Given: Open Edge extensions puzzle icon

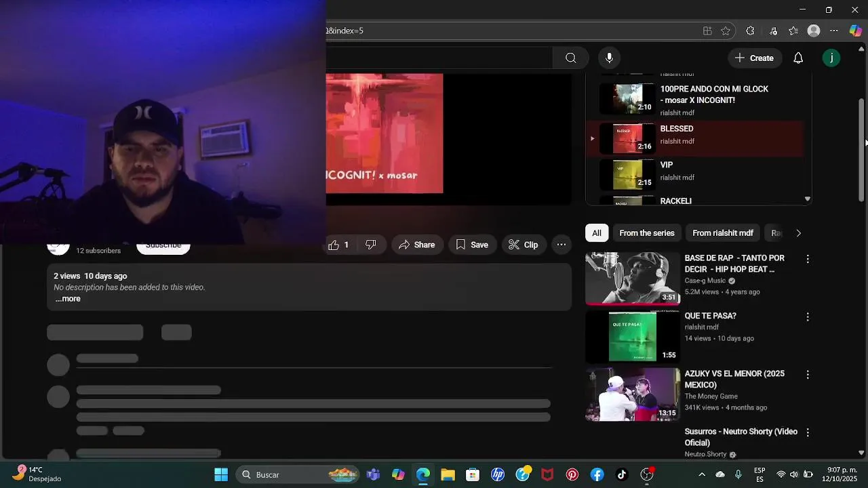Looking at the screenshot, I should click(750, 30).
